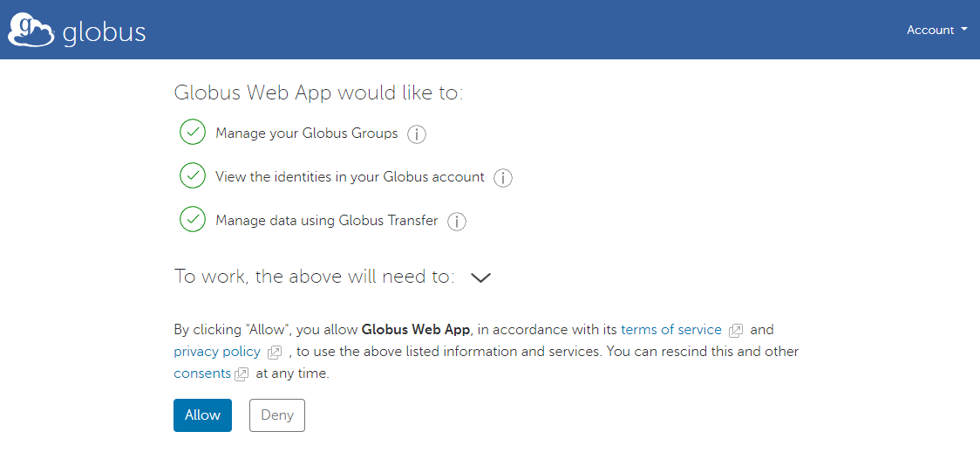
Task: Click external-link icon next to privacy policy
Action: coord(275,353)
